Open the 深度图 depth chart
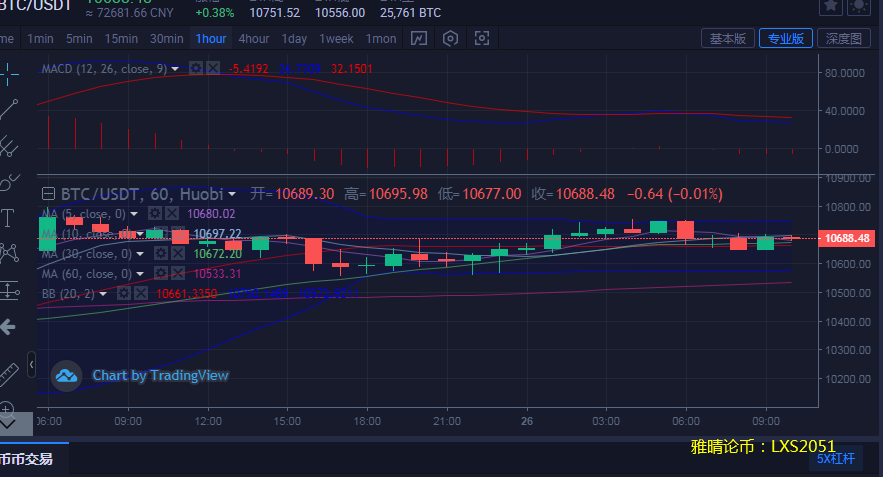Viewport: 883px width, 477px height. tap(843, 39)
